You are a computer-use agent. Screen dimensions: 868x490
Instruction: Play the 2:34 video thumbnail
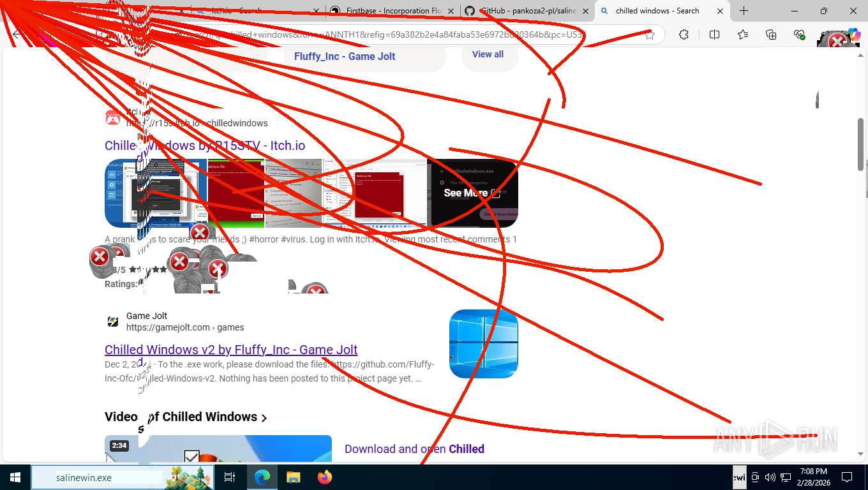coord(218,449)
